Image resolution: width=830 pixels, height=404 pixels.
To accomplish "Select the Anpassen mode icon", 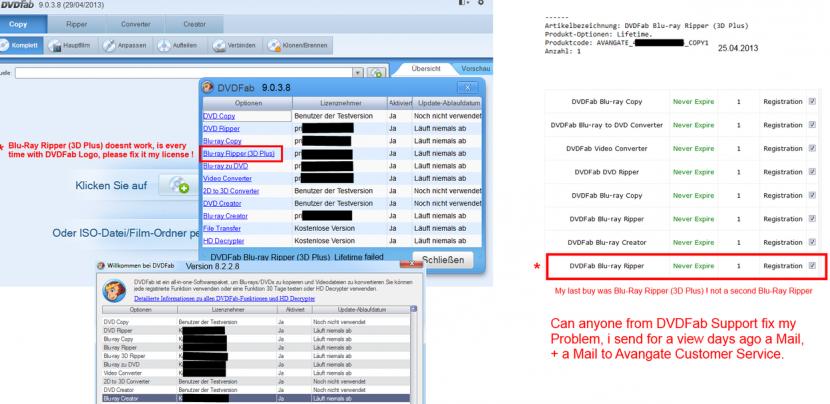I will click(109, 46).
